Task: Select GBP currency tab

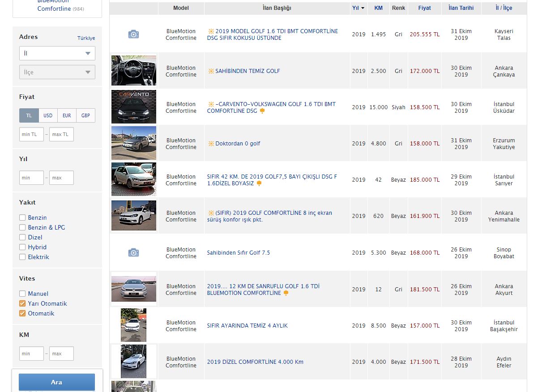Action: [85, 115]
